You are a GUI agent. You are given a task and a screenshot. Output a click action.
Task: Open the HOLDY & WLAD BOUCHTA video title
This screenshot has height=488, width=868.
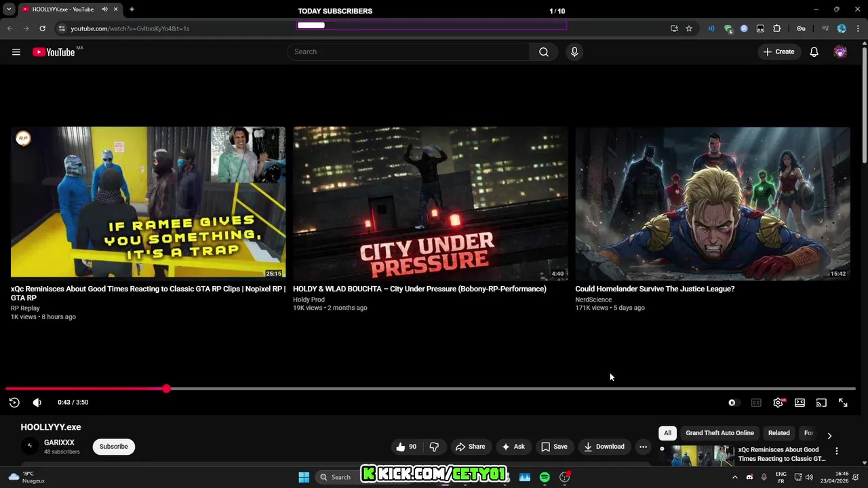point(420,289)
